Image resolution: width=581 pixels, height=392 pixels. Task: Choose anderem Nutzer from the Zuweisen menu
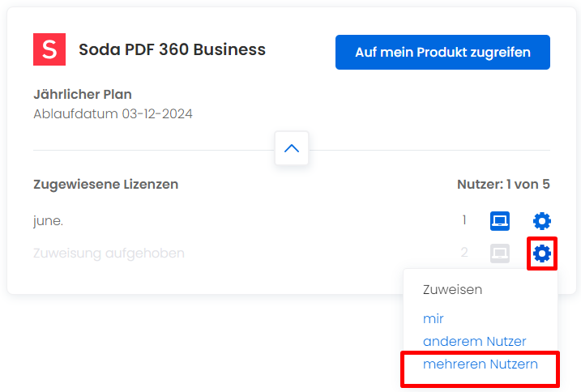[x=474, y=341]
